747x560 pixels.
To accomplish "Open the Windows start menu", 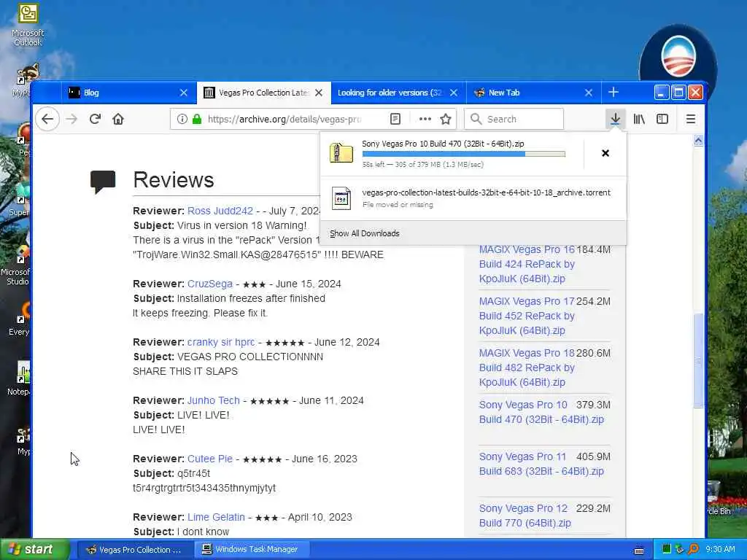I will coord(34,550).
